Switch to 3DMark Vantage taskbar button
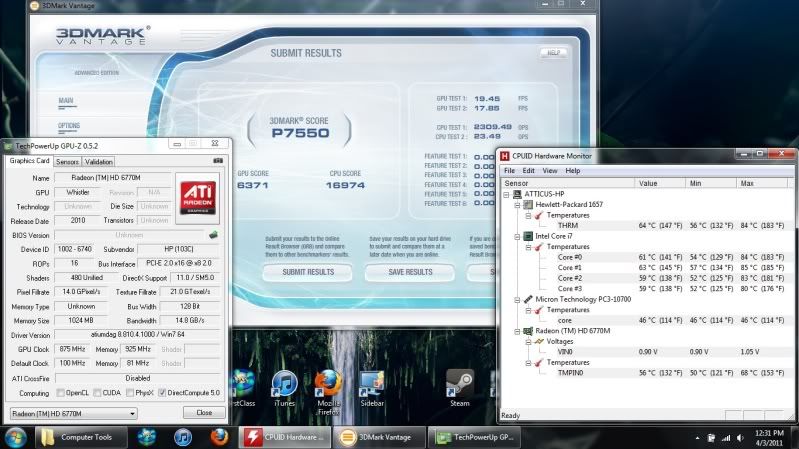Screen dimensions: 799x449 (379, 437)
